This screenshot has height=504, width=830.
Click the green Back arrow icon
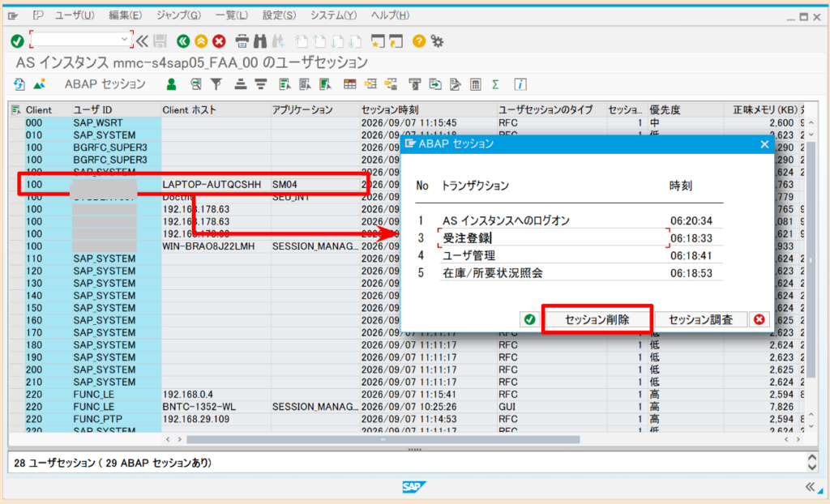point(183,41)
